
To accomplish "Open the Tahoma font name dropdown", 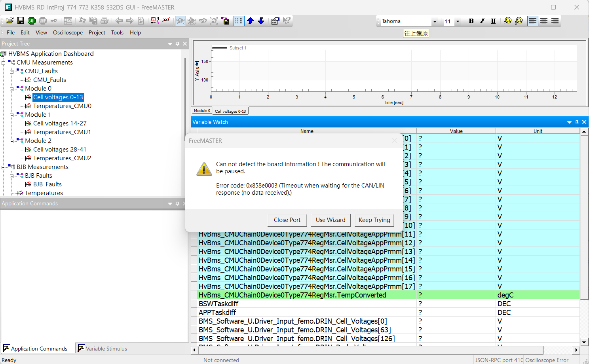I will pyautogui.click(x=435, y=21).
